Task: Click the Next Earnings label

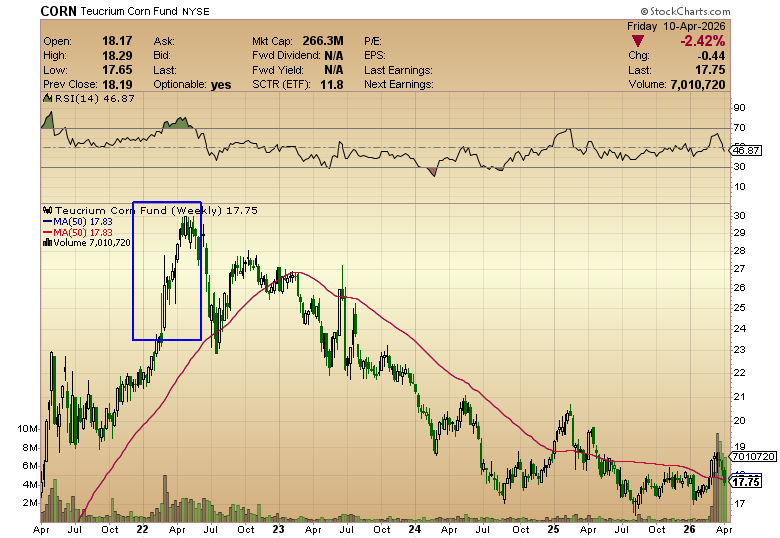Action: click(399, 85)
